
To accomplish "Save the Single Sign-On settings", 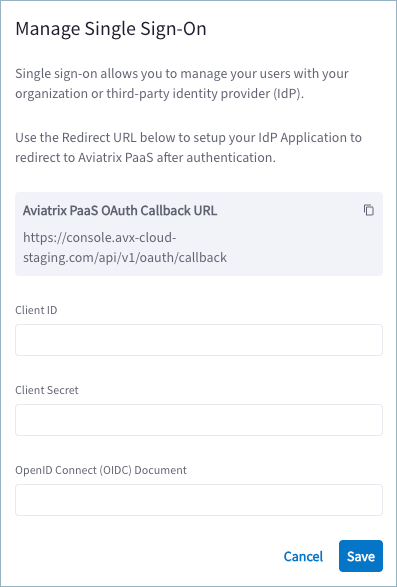I will pyautogui.click(x=361, y=556).
